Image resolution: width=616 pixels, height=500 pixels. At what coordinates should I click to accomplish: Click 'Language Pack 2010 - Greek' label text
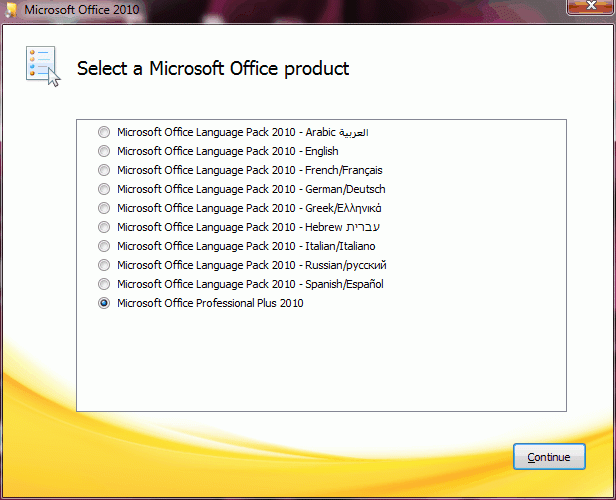(249, 208)
